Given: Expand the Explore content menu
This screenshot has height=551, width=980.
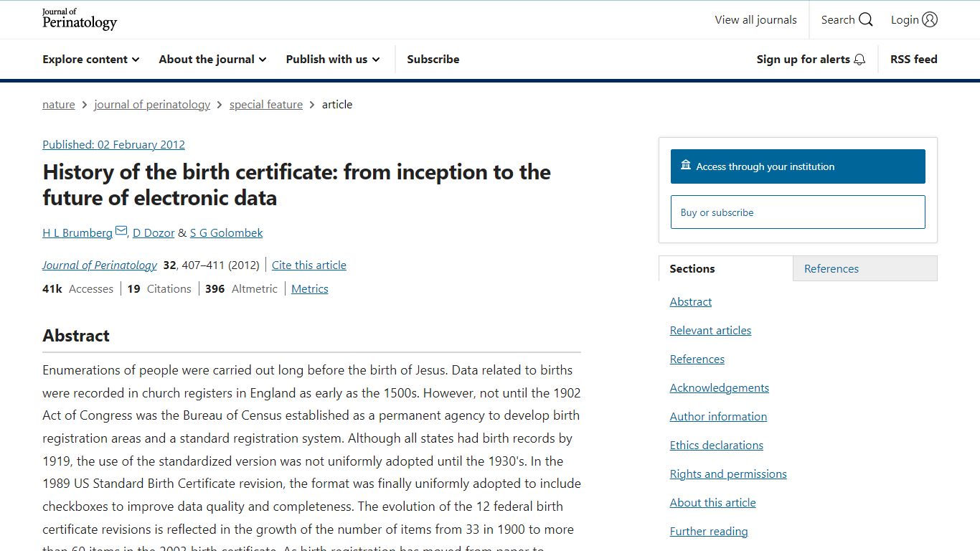Looking at the screenshot, I should coord(91,60).
